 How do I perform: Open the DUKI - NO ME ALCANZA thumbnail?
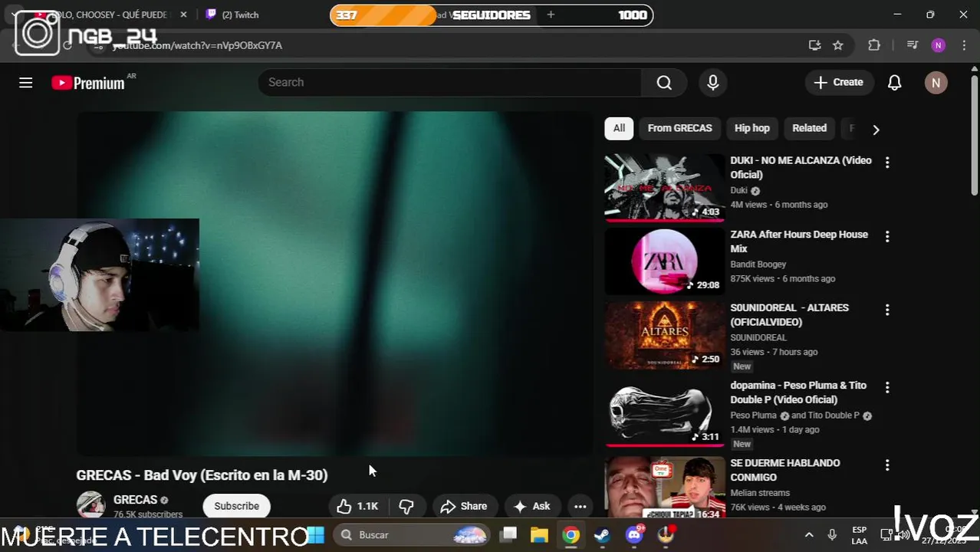pyautogui.click(x=664, y=187)
